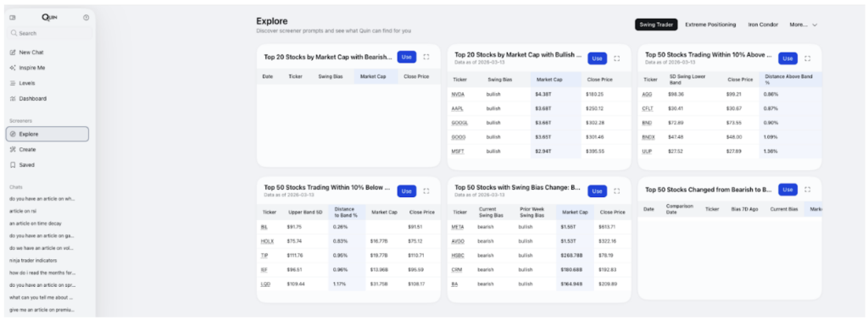Open the CFLT ticker link
This screenshot has height=320, width=868.
pos(648,108)
